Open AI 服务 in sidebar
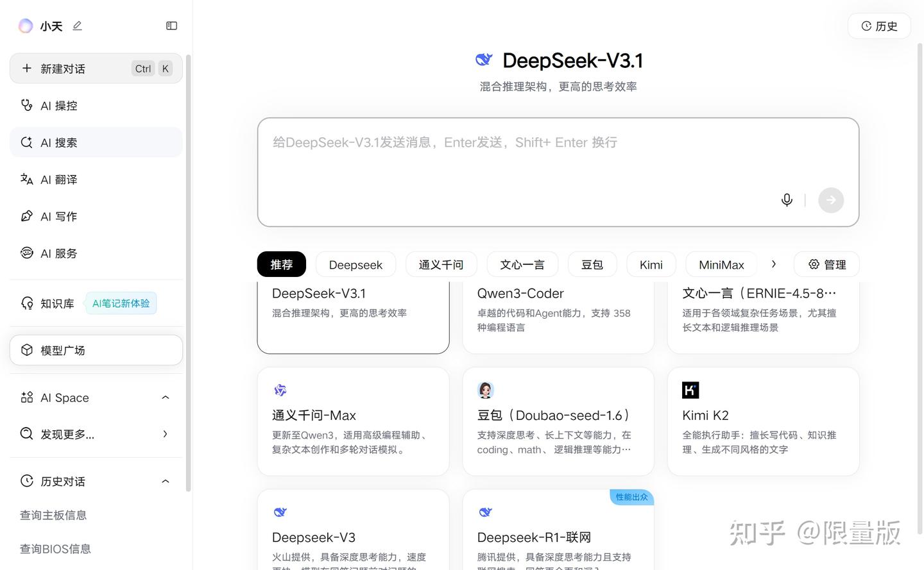This screenshot has height=570, width=924. 96,253
